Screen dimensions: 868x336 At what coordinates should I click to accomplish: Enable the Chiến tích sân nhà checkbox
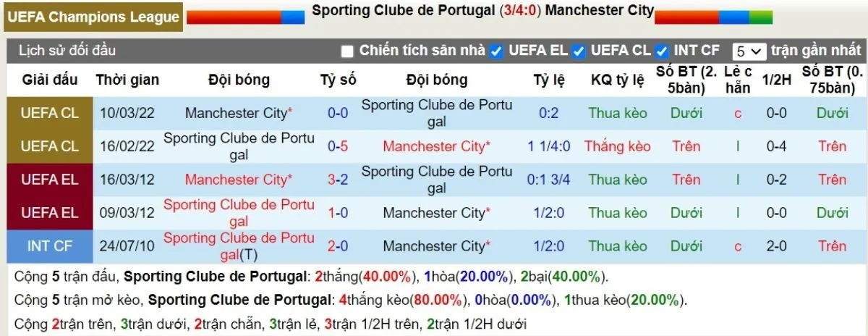pyautogui.click(x=347, y=51)
